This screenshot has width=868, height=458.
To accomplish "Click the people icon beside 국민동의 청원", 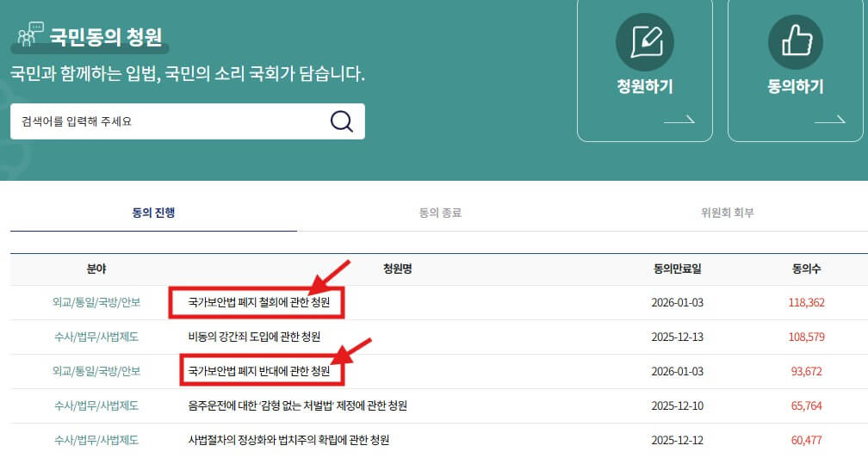I will pyautogui.click(x=29, y=34).
